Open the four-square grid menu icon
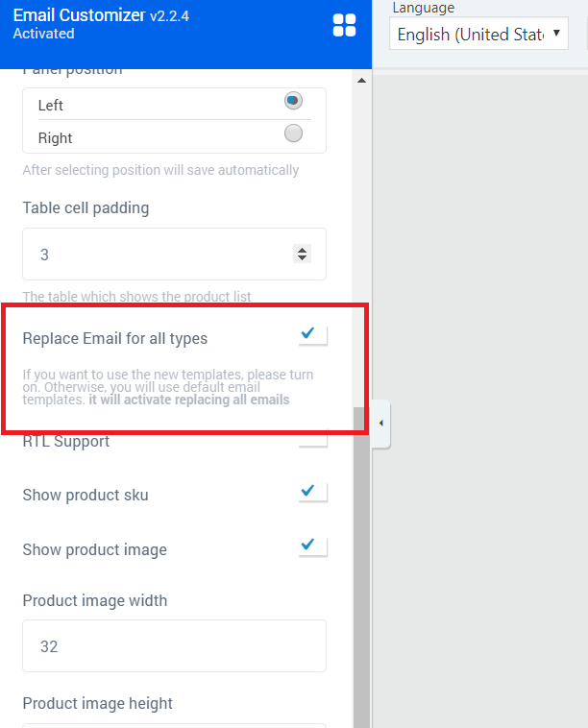588x728 pixels. tap(344, 25)
